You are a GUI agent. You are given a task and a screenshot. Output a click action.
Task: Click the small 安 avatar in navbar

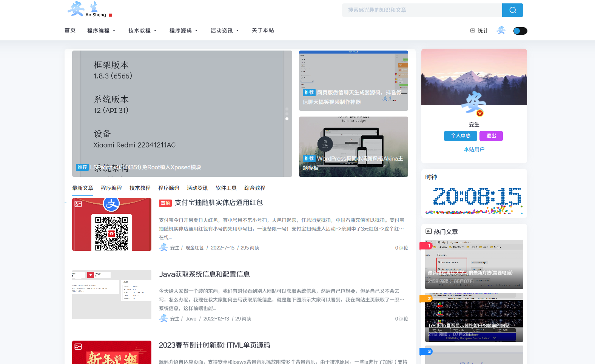(501, 30)
